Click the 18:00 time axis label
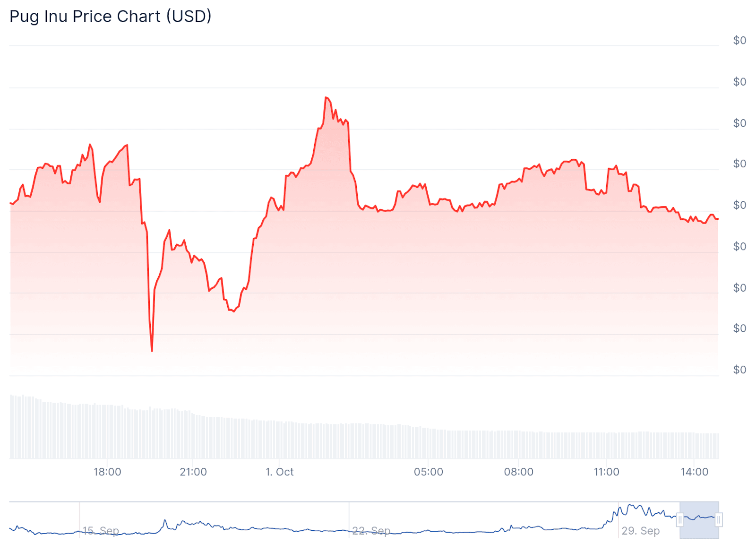This screenshot has height=552, width=756. pos(107,472)
